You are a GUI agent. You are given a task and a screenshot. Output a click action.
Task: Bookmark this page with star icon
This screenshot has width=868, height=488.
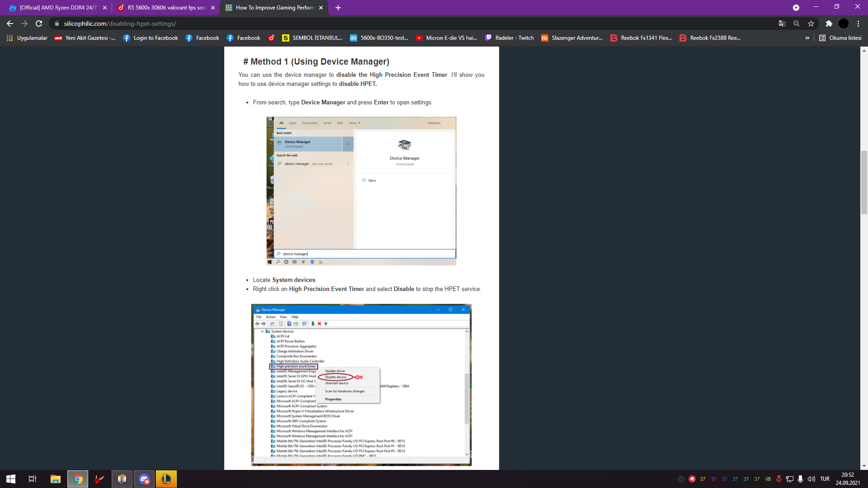(x=811, y=23)
